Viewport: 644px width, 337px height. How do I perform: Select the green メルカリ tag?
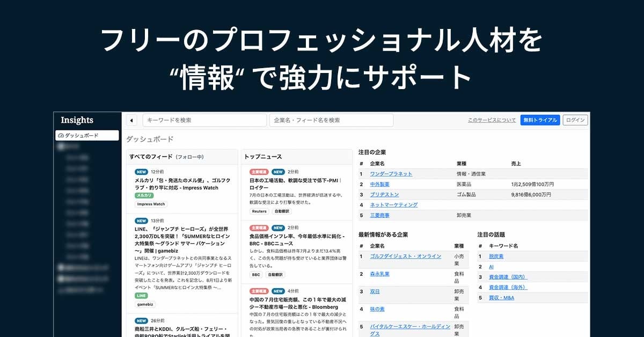point(144,196)
